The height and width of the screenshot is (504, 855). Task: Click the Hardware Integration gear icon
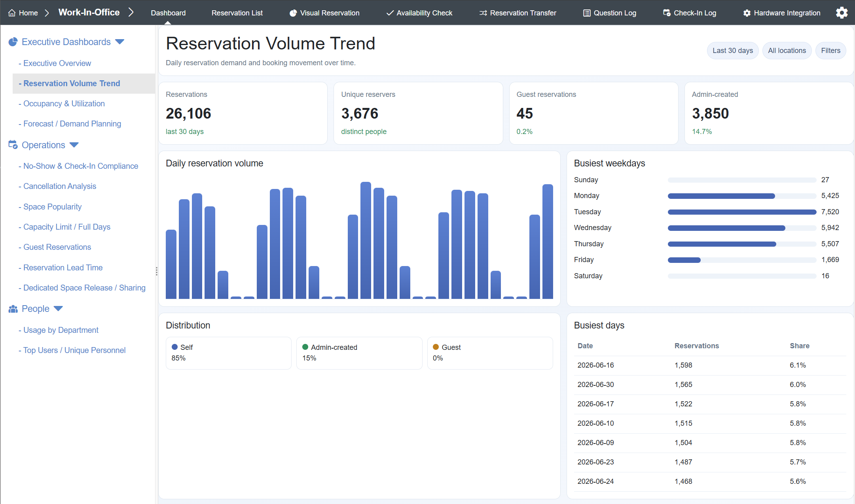(x=747, y=13)
